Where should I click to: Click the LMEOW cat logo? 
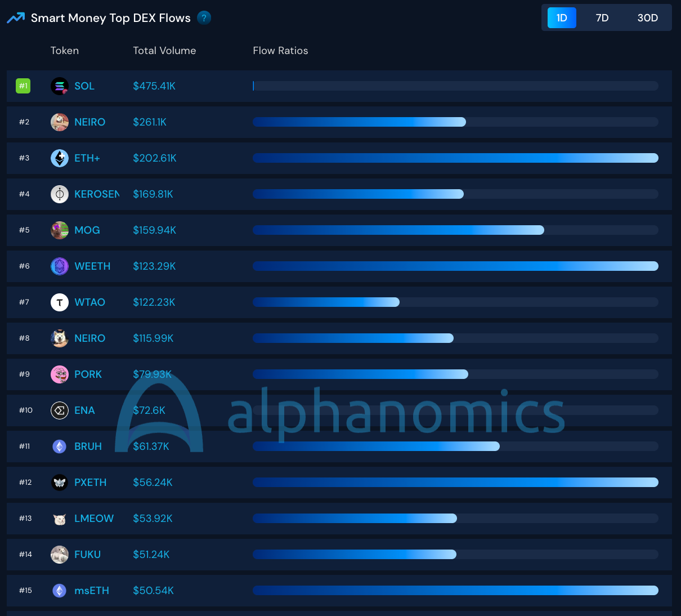click(60, 519)
